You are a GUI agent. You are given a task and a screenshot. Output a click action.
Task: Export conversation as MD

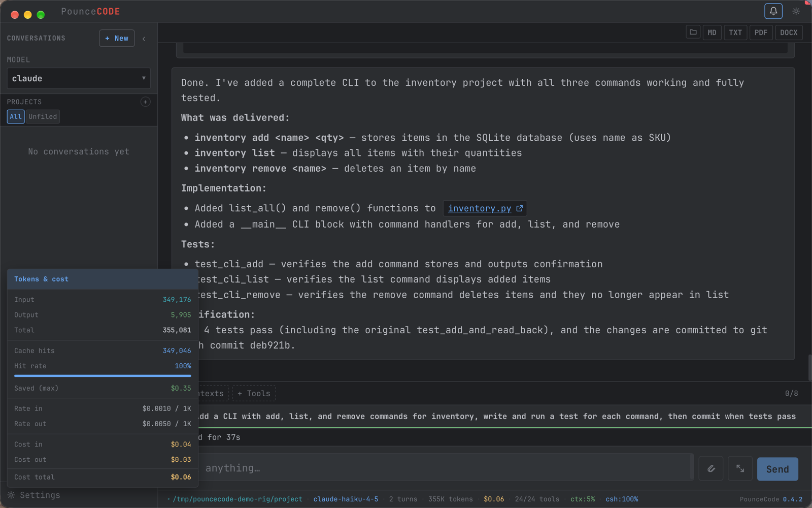[712, 33]
